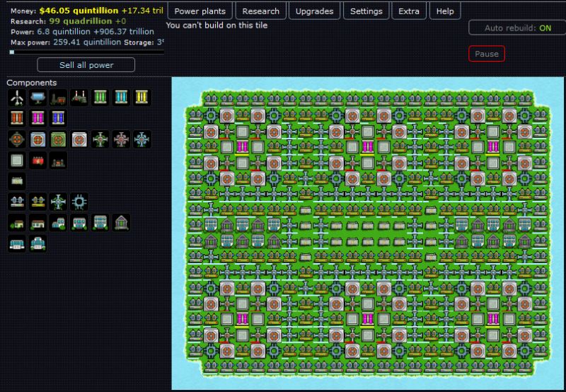Select the blue office with bush

tap(58, 223)
